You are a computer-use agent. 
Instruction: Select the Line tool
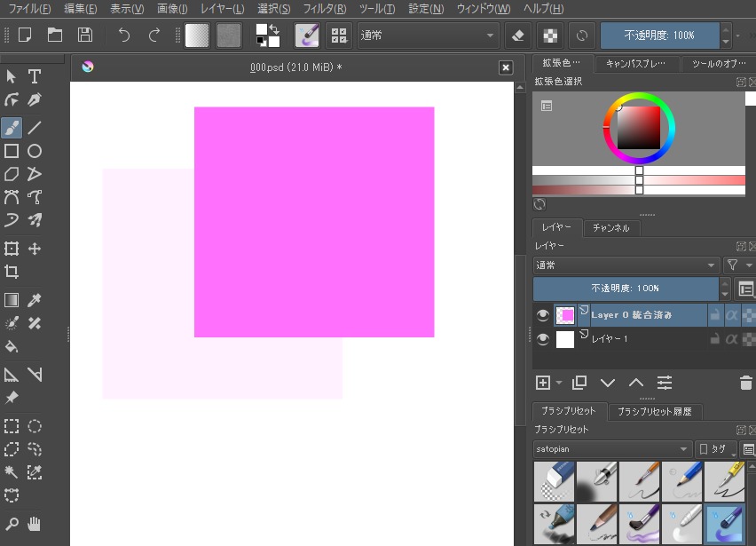click(x=35, y=128)
